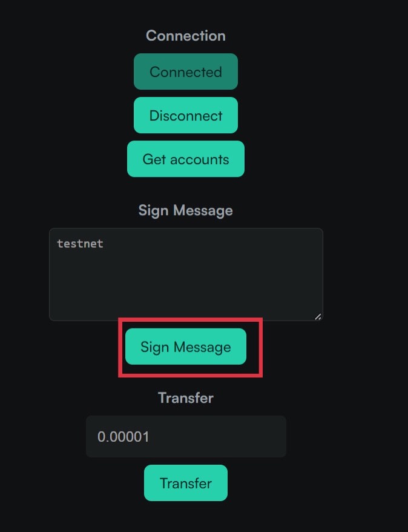Click the Sign Message button

click(x=186, y=347)
